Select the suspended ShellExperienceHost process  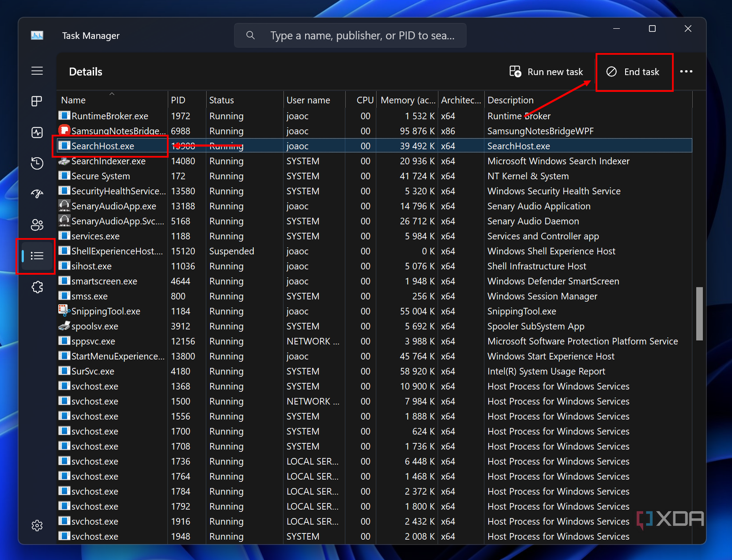111,251
